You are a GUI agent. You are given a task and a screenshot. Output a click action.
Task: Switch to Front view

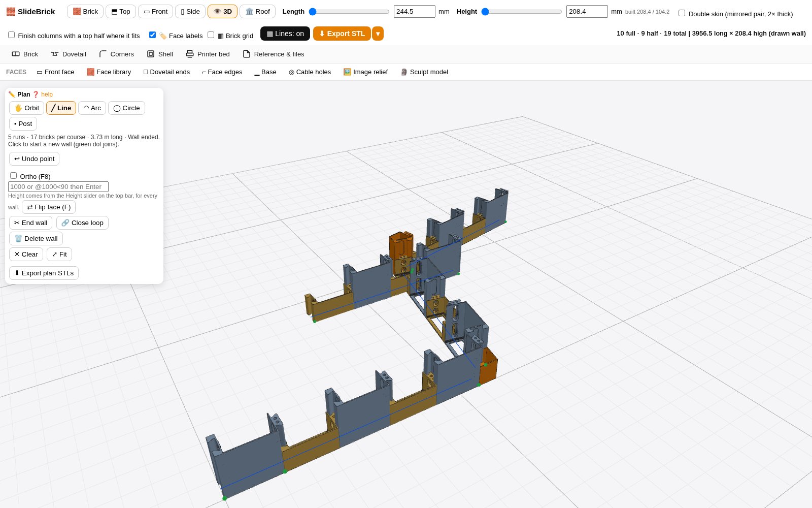155,11
